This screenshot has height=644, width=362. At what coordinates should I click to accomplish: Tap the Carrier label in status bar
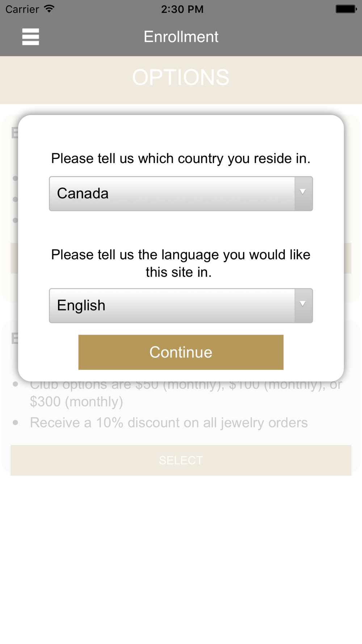22,9
